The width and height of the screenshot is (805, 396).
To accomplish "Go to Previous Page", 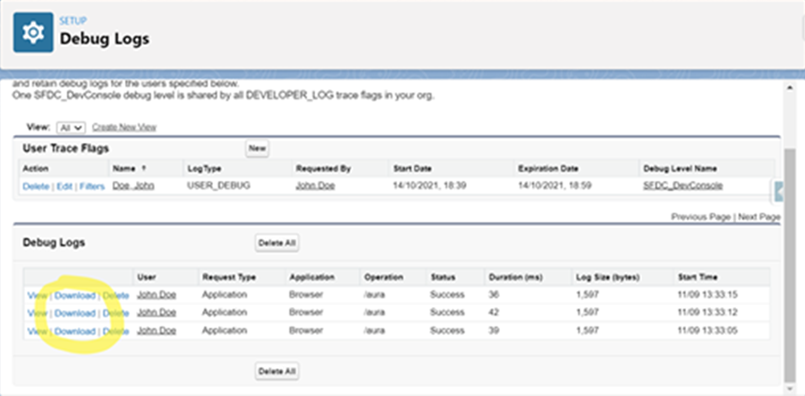I will click(x=701, y=217).
